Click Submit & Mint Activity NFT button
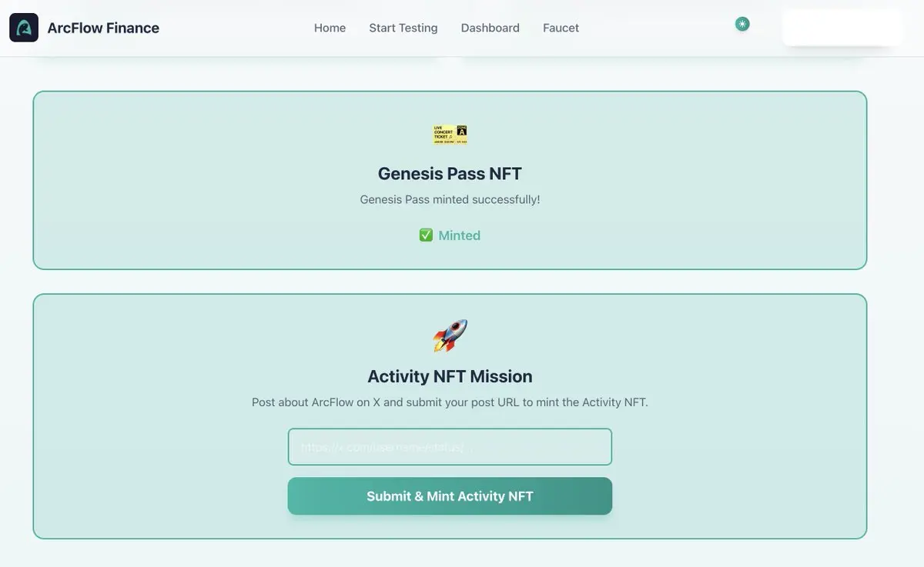Image resolution: width=924 pixels, height=567 pixels. tap(450, 496)
